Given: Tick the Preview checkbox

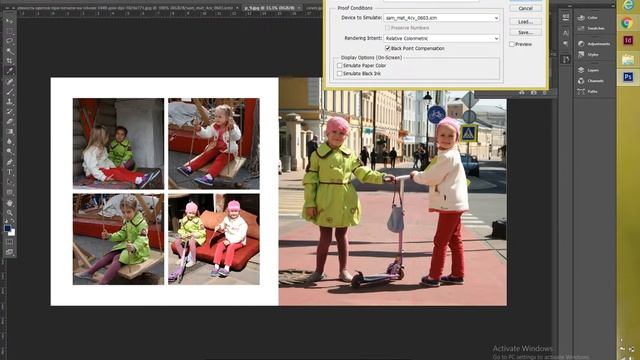Looking at the screenshot, I should [x=512, y=44].
